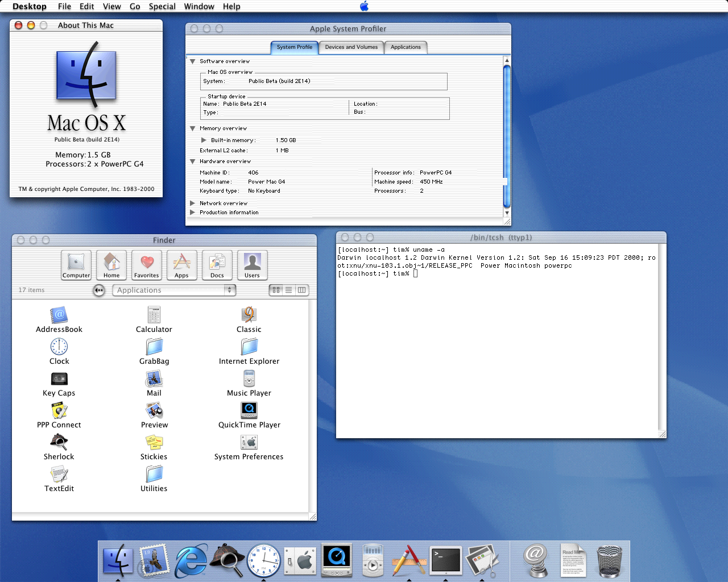Open the File menu

tap(64, 6)
